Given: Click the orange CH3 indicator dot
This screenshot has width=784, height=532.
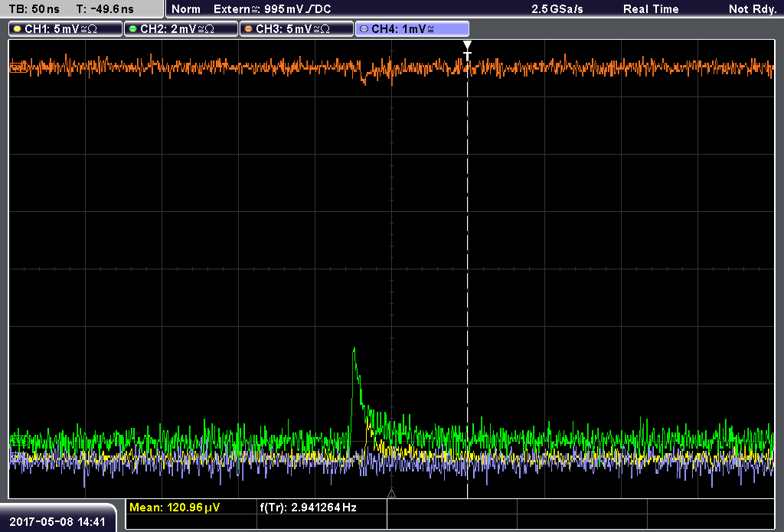Looking at the screenshot, I should [x=249, y=29].
